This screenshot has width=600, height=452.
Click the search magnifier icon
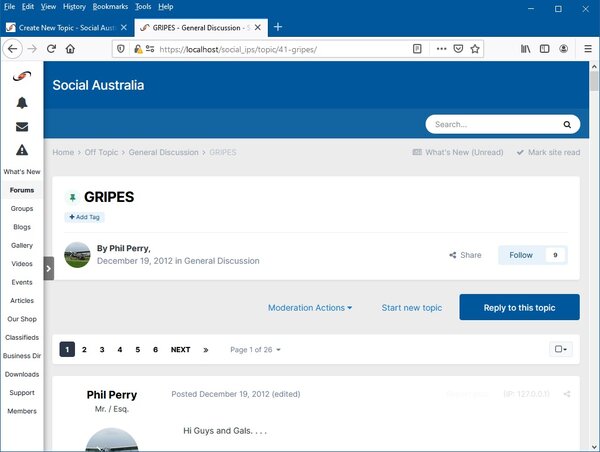[x=567, y=125]
